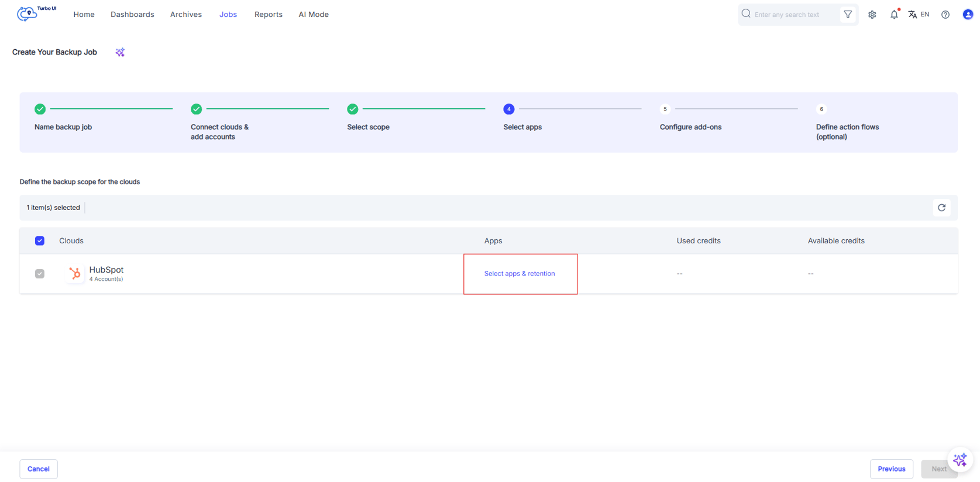Viewport: 980px width, 482px height.
Task: Click the 'Apps' column header
Action: [493, 241]
